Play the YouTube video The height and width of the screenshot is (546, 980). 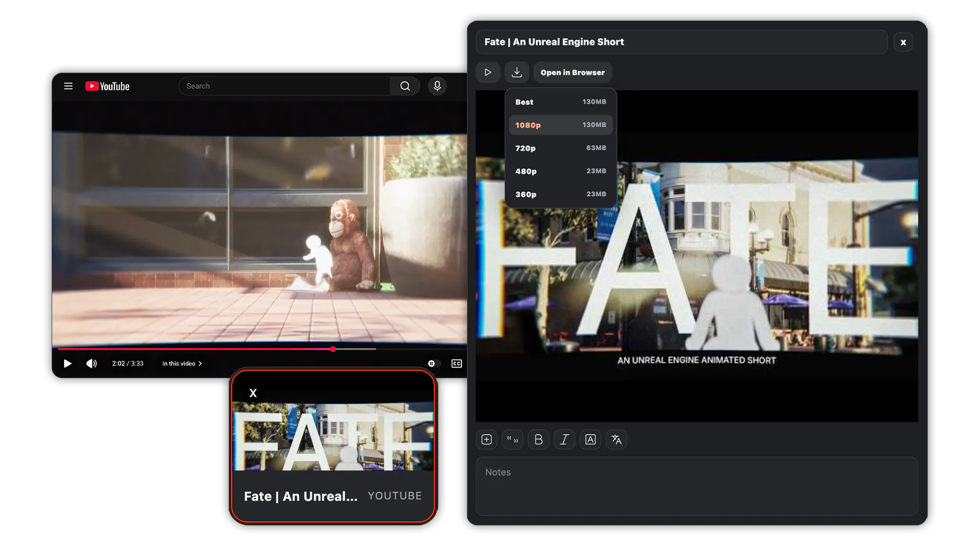click(68, 364)
